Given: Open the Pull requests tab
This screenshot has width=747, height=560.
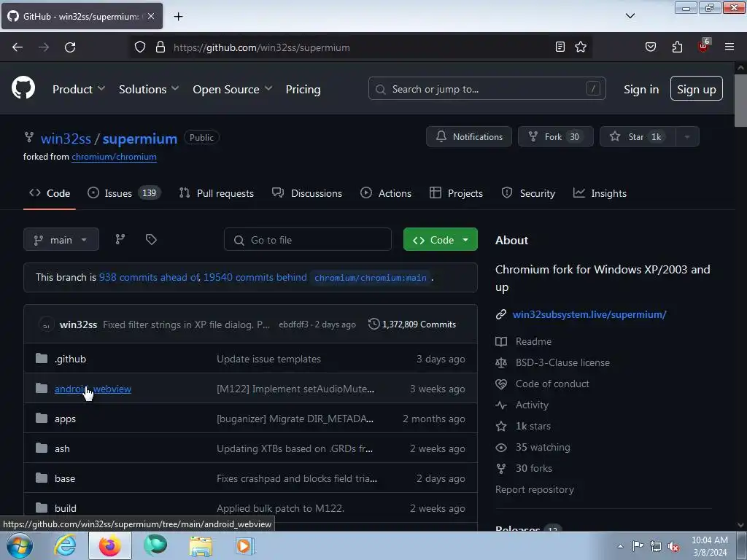Looking at the screenshot, I should [216, 193].
